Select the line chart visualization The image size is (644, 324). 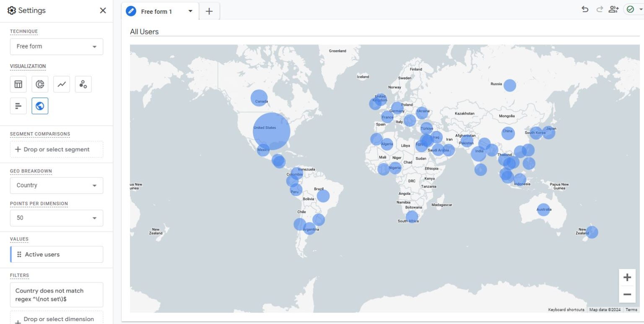coord(62,84)
